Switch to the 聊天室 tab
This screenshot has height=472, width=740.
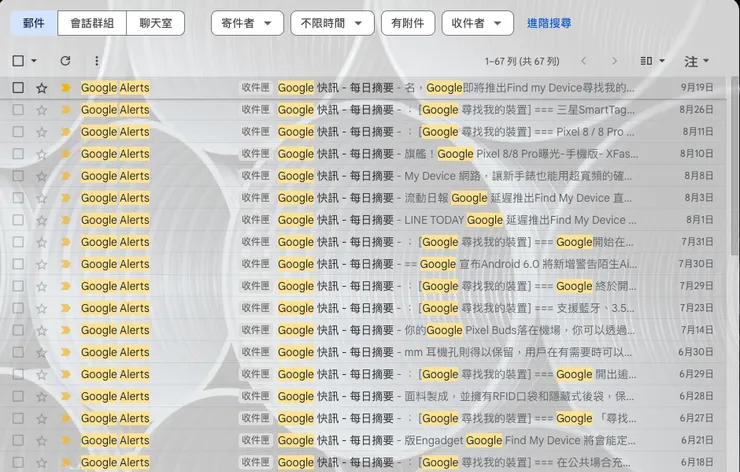click(155, 23)
